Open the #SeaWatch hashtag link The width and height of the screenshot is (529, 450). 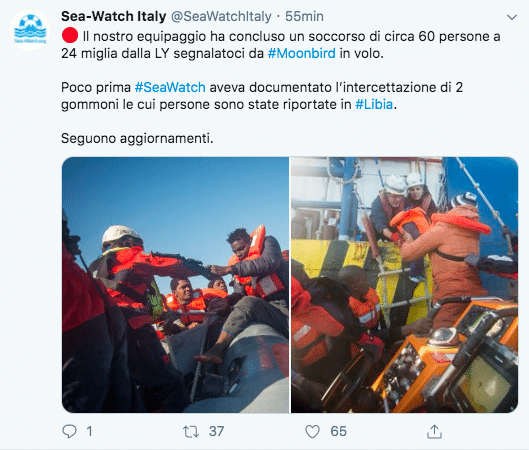[170, 87]
